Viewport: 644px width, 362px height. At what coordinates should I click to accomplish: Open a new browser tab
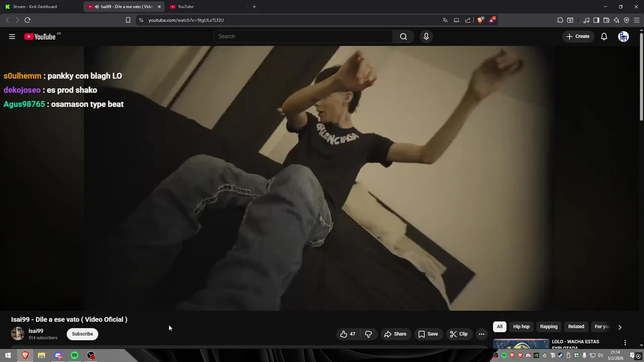point(254,7)
